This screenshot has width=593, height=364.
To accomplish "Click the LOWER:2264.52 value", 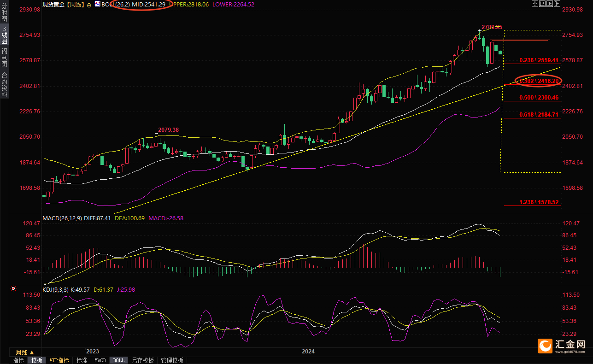I will pos(233,4).
